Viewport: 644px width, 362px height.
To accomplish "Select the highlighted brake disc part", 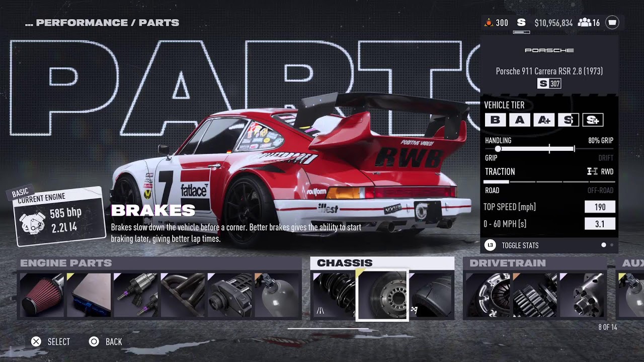I will [x=382, y=295].
